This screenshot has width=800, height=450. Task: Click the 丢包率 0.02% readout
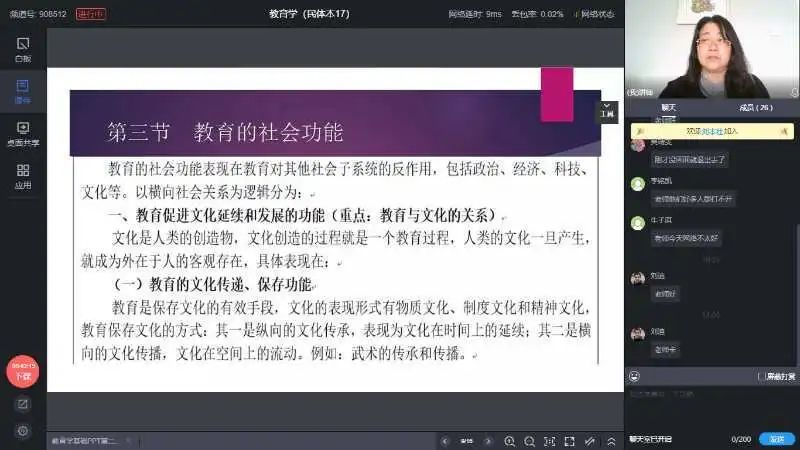point(537,14)
